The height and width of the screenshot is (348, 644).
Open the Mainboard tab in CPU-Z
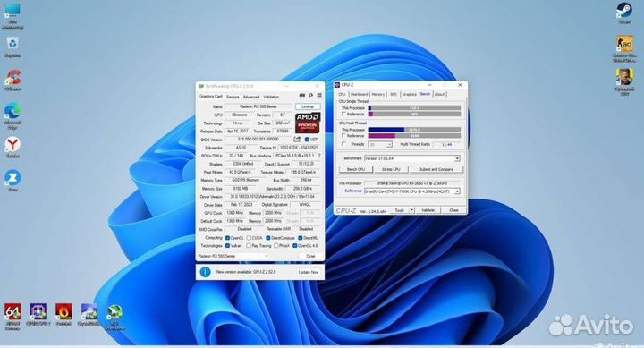(x=360, y=94)
